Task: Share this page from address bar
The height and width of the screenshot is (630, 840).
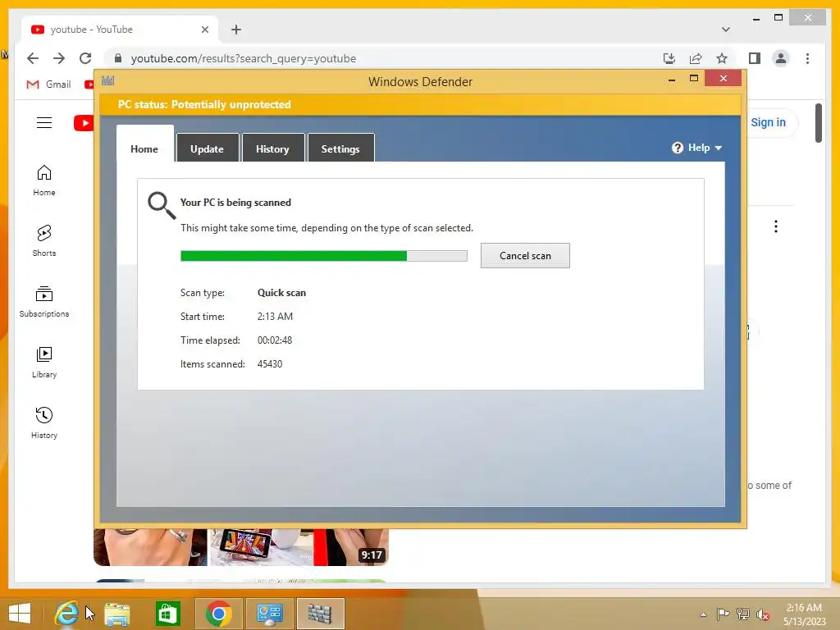Action: [x=696, y=58]
